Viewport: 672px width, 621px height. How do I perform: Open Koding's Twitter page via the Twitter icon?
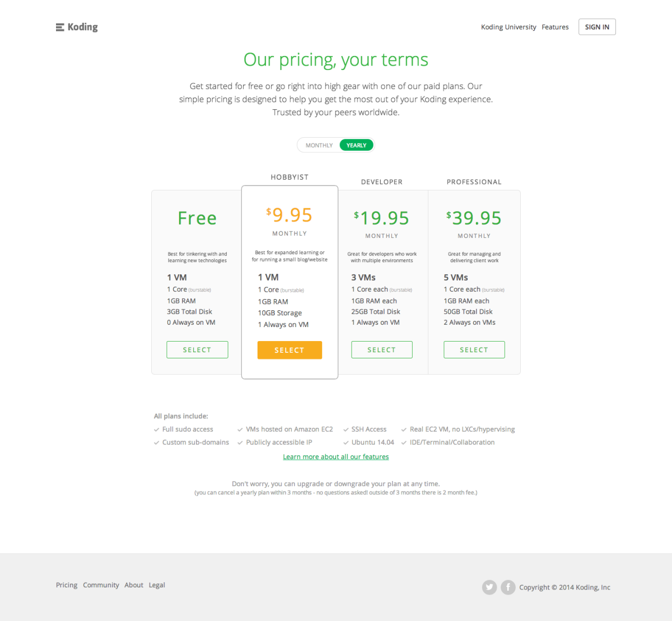(489, 587)
